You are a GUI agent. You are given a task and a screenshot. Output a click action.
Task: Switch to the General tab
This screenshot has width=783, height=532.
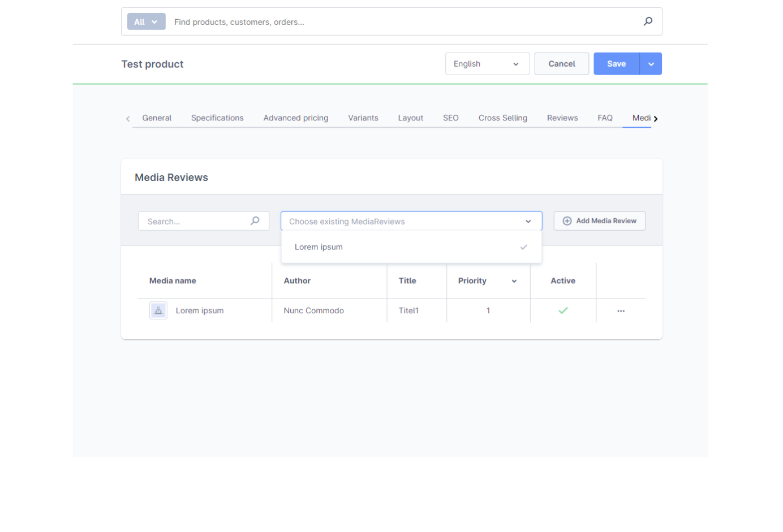click(157, 118)
